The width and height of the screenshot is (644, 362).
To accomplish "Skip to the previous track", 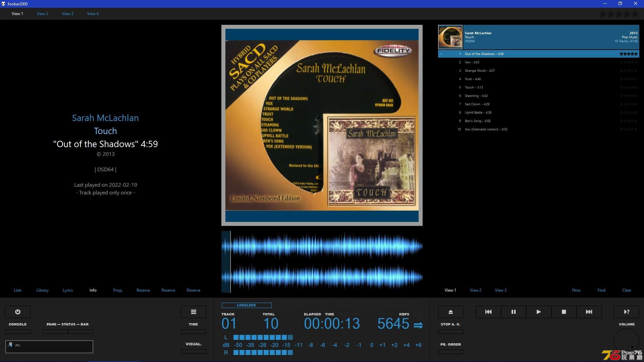I will [488, 312].
